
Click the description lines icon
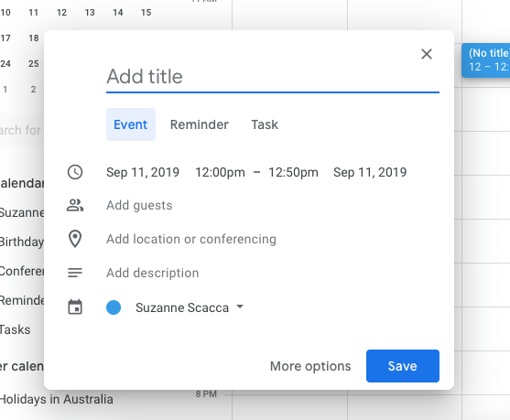coord(75,273)
